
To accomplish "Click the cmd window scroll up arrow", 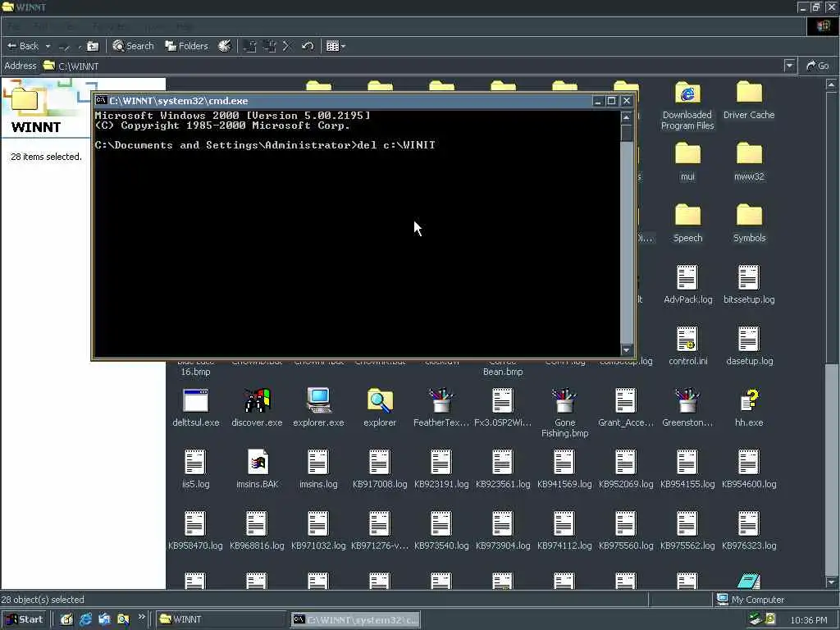I will [626, 116].
